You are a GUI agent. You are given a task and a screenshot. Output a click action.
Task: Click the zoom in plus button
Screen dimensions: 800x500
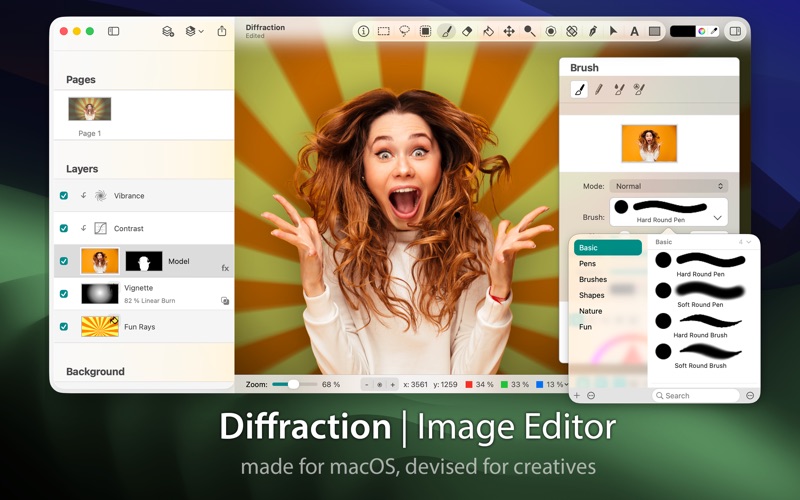392,385
